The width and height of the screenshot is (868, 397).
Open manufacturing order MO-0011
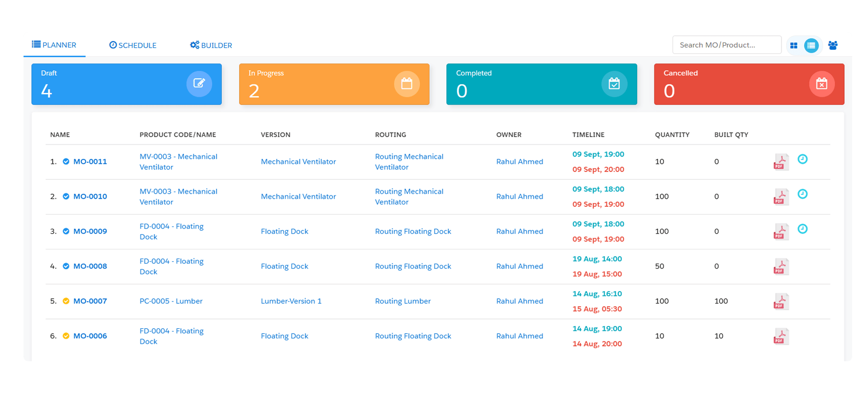[x=90, y=162]
